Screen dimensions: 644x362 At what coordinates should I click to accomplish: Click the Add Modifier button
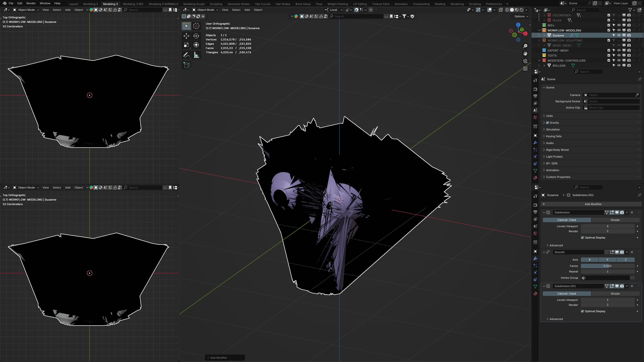pyautogui.click(x=593, y=204)
